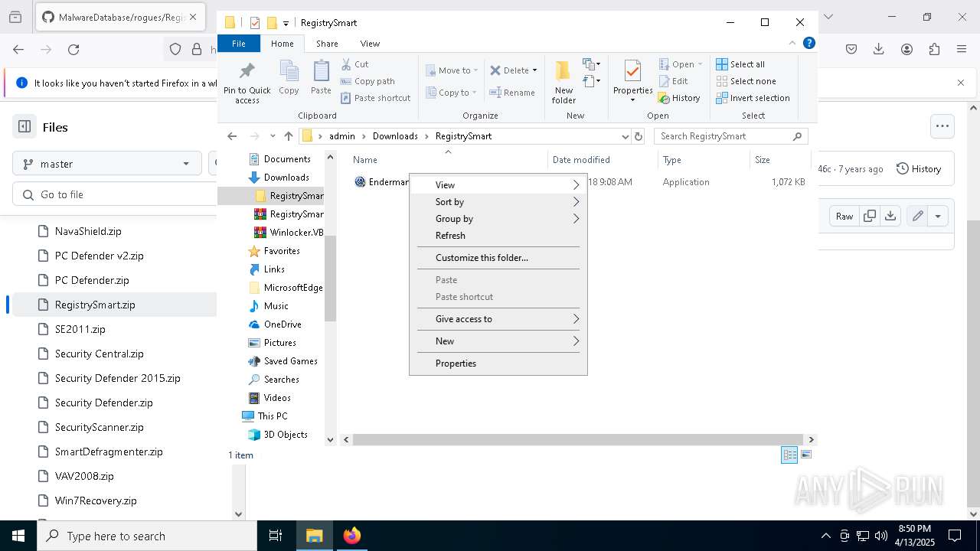Click the GitHub copy raw file icon
The width and height of the screenshot is (980, 551).
[869, 216]
